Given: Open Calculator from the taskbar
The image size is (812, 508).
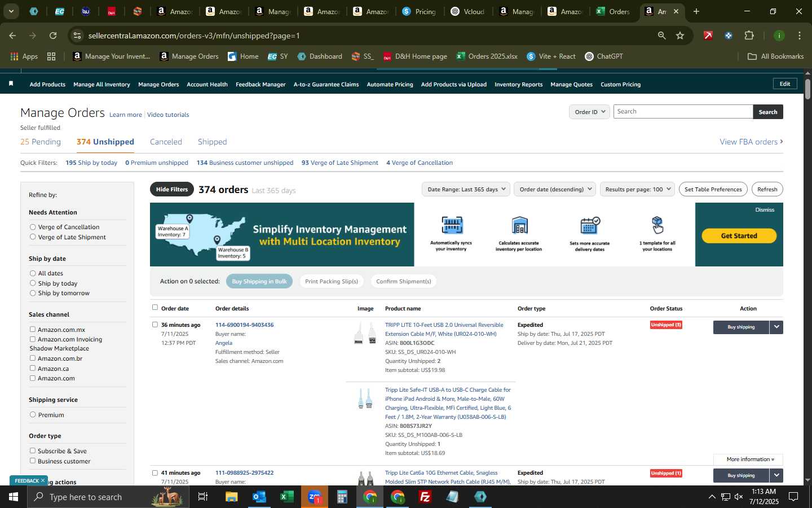Looking at the screenshot, I should tap(342, 497).
